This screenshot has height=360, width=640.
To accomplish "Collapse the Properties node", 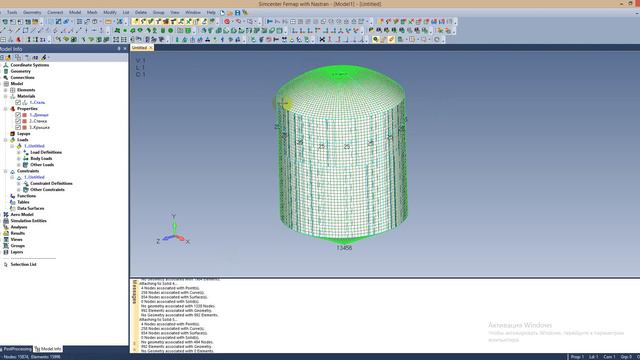I will tap(6, 109).
